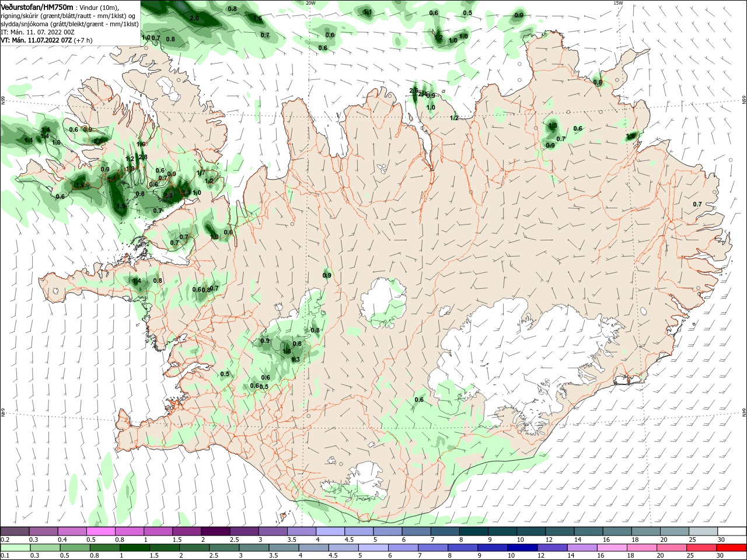Click the medium green 0.8 swatch in bottom legend row
Screen dimensions: 747x560
(x=104, y=548)
